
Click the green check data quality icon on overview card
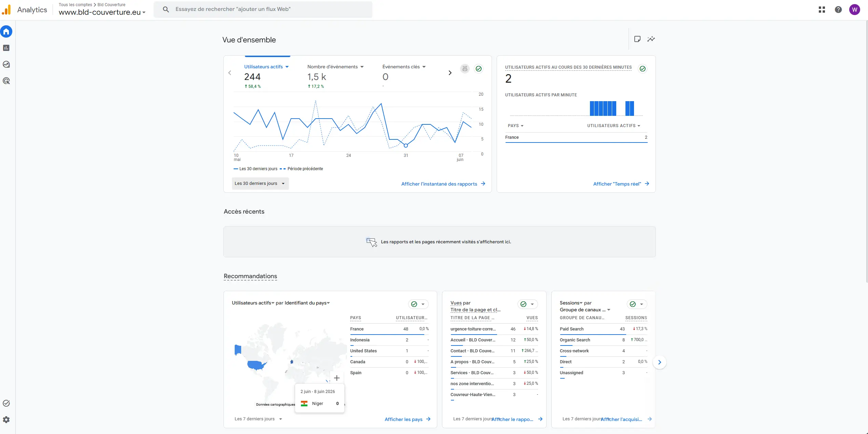[479, 69]
